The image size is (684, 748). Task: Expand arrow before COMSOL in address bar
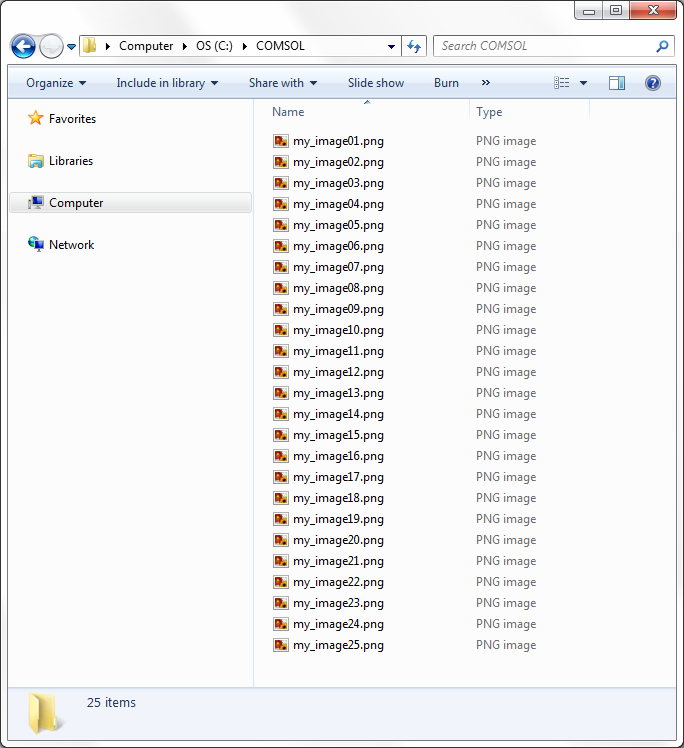tap(245, 46)
